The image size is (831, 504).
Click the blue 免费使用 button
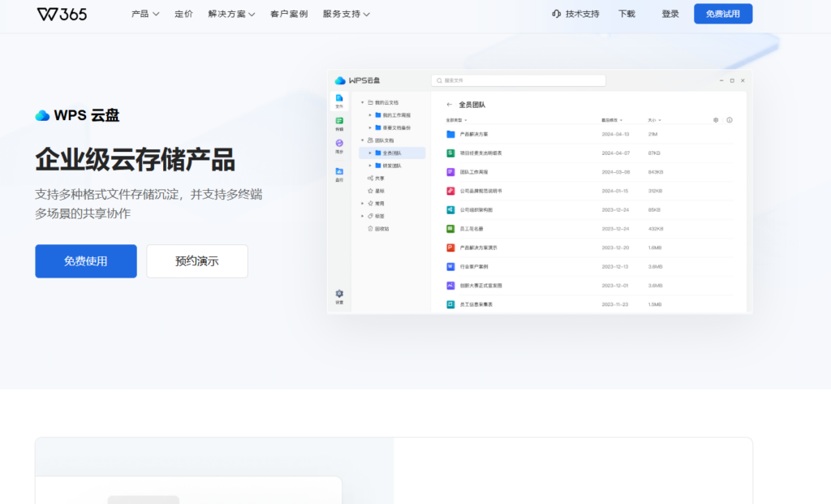pyautogui.click(x=85, y=261)
